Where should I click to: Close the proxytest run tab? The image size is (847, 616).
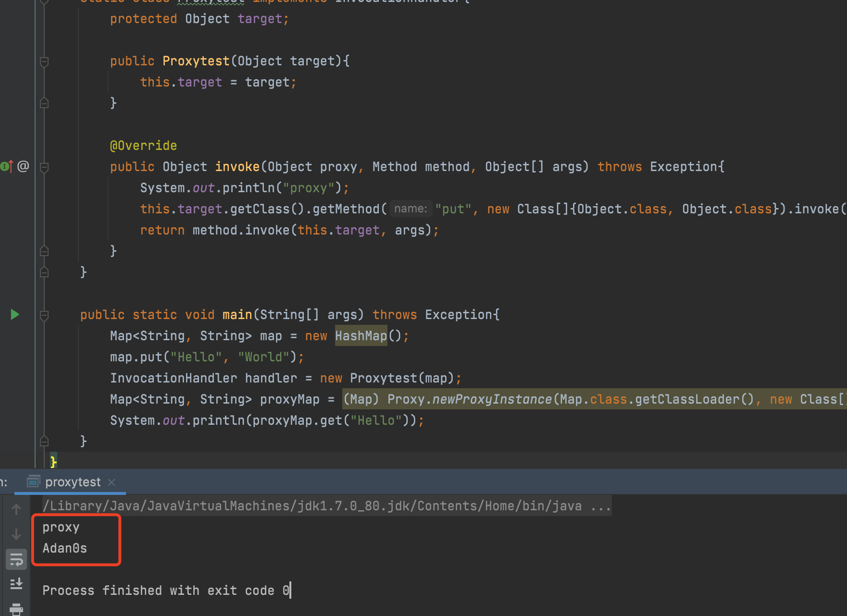point(112,482)
